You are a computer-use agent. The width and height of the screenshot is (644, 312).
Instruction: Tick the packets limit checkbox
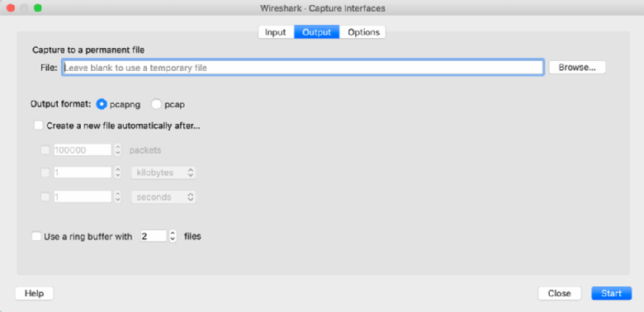(45, 150)
